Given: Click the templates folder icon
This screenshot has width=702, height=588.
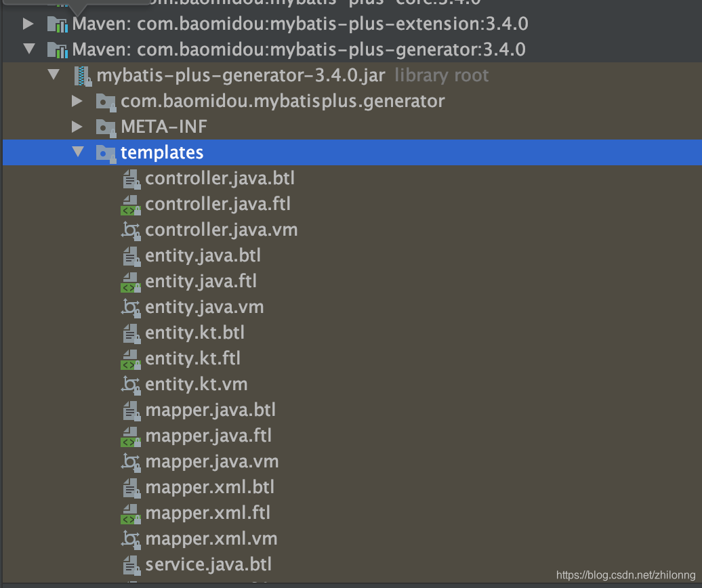Looking at the screenshot, I should pos(106,154).
